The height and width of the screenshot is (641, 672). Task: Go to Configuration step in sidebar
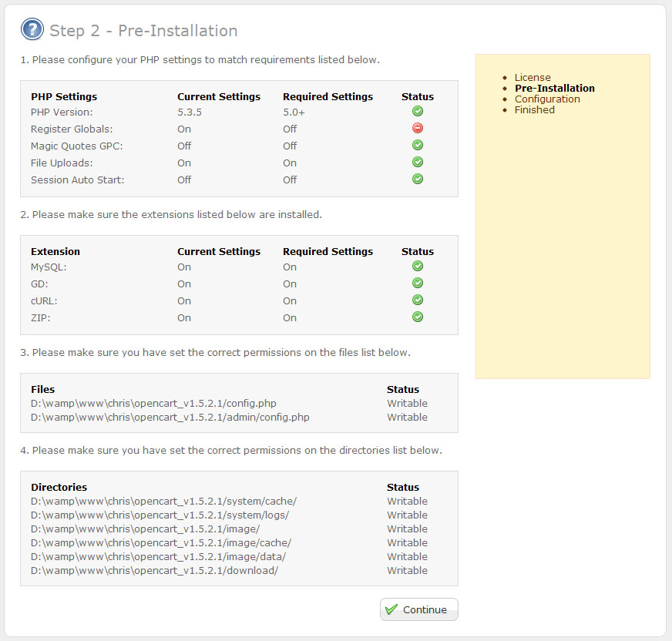tap(547, 99)
